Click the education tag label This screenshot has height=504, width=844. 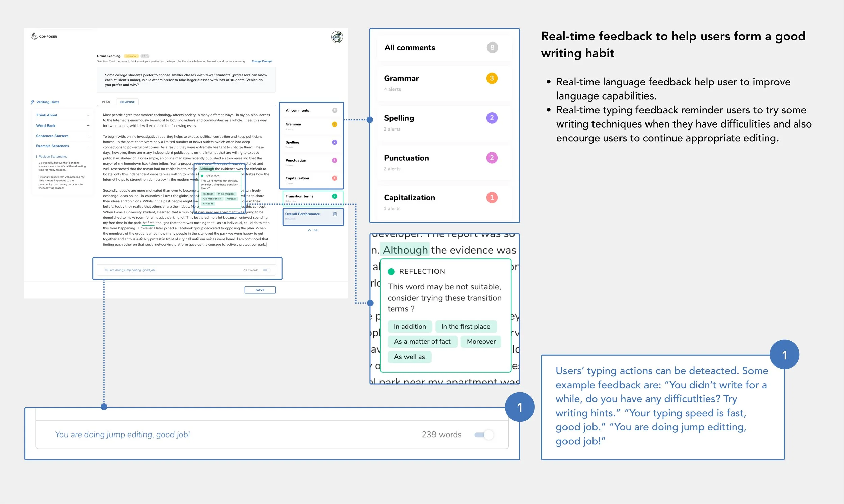(131, 56)
